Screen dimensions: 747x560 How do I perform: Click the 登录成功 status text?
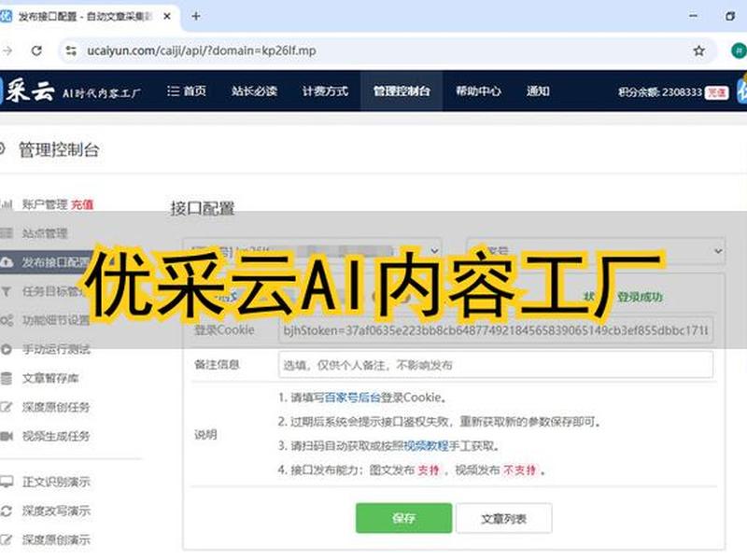click(x=640, y=297)
